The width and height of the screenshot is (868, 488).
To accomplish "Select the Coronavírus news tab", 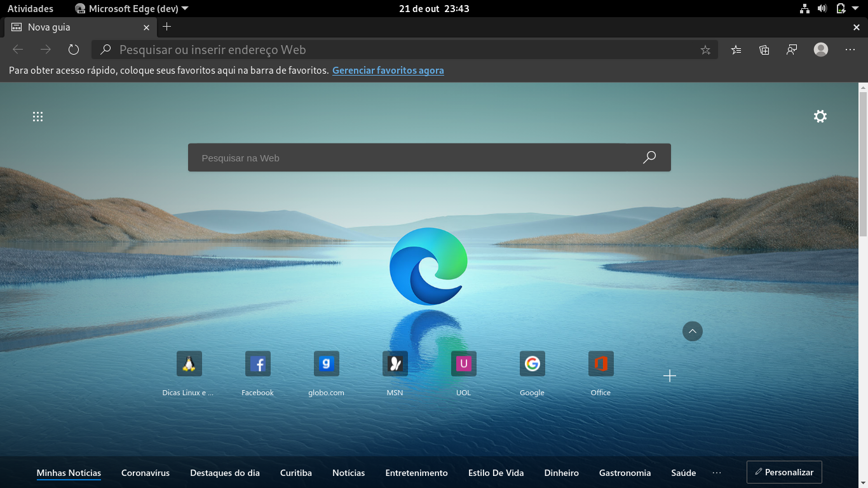I will click(x=146, y=473).
